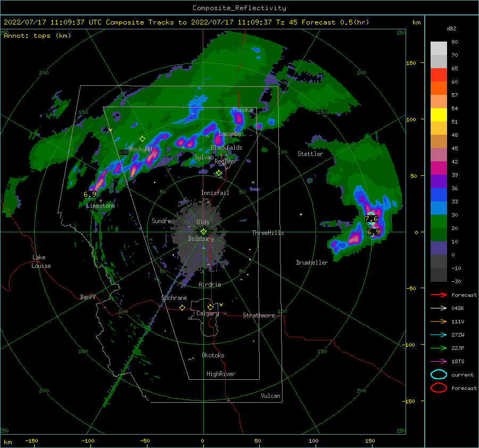Click the 'Annot: tops (km)' label
This screenshot has width=479, height=448.
click(x=37, y=36)
